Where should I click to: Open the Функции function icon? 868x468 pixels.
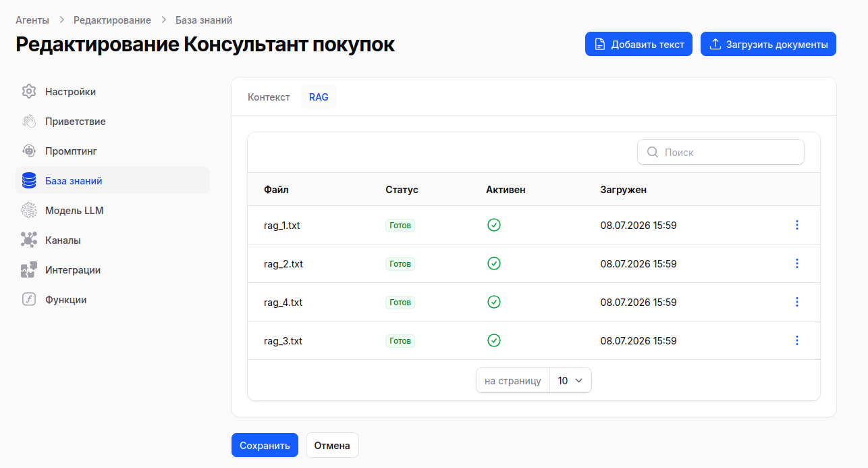pos(28,300)
